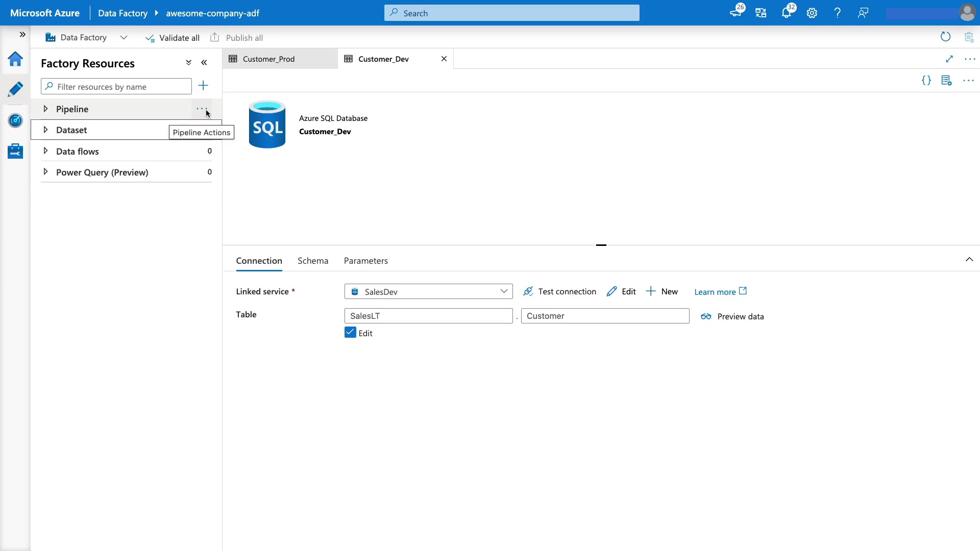
Task: Click the SalesLT schema input field
Action: [x=428, y=316]
